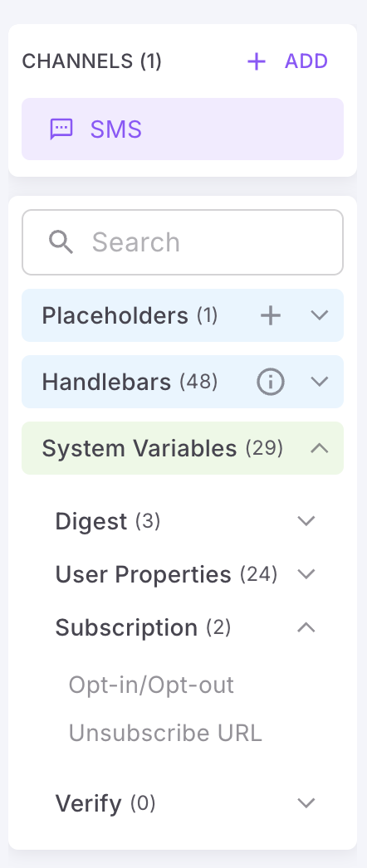The height and width of the screenshot is (868, 367).
Task: Insert the Opt-in/Opt-out variable
Action: [151, 685]
